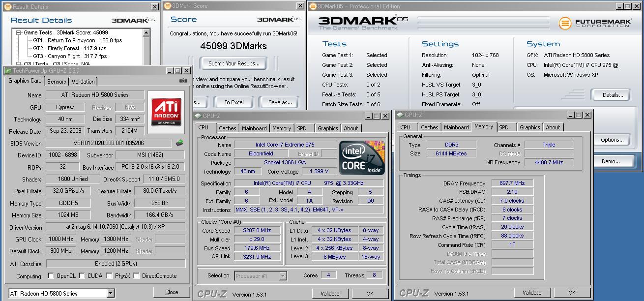
Task: Click the To Excel button
Action: pyautogui.click(x=234, y=102)
